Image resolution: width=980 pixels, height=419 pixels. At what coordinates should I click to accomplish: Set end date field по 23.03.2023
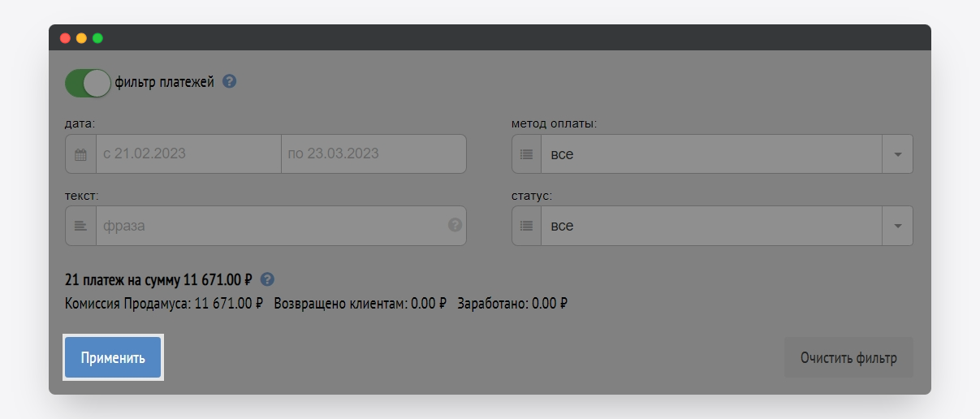tap(373, 154)
